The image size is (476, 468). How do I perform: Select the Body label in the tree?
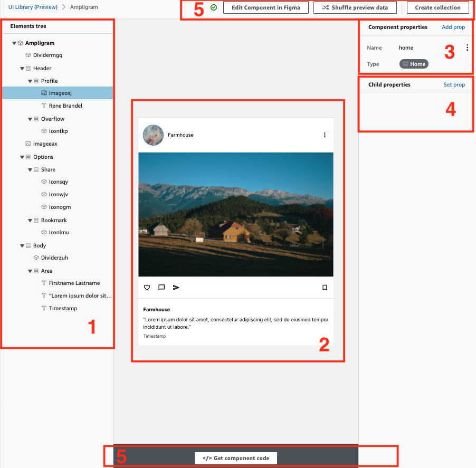40,245
